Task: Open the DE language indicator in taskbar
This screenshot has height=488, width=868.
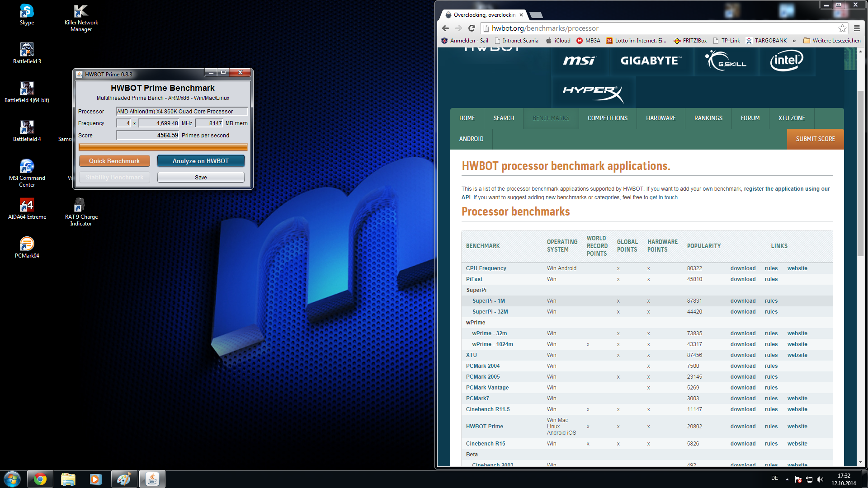Action: click(x=774, y=478)
